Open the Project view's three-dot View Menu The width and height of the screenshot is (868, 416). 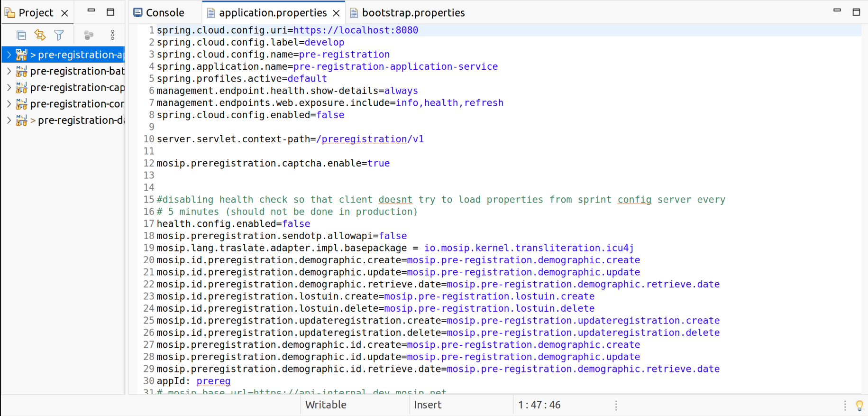tap(112, 35)
